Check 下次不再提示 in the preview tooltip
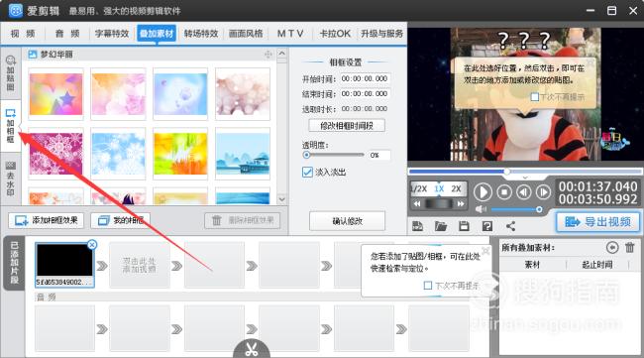This screenshot has width=644, height=358. tap(534, 97)
